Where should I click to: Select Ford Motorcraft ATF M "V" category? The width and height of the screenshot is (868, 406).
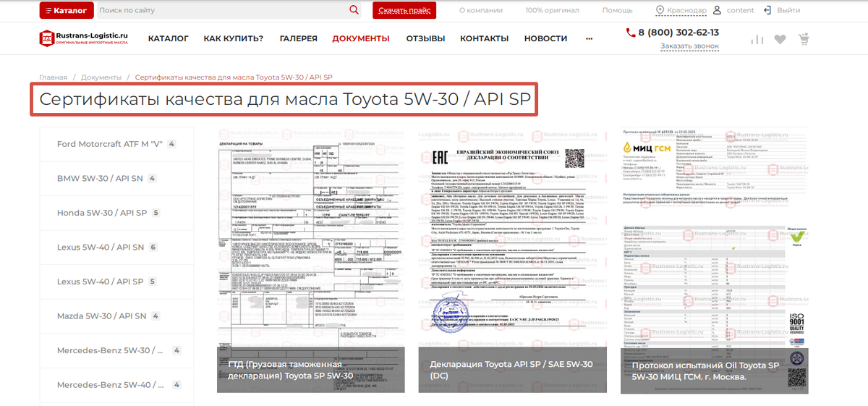pos(116,144)
